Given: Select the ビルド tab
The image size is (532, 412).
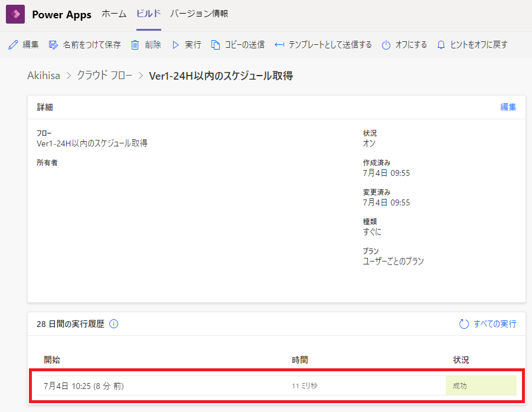Looking at the screenshot, I should click(x=147, y=14).
